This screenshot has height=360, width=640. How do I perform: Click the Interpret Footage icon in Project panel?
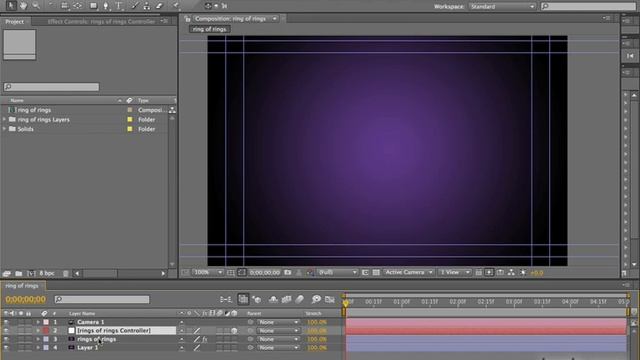[x=7, y=273]
